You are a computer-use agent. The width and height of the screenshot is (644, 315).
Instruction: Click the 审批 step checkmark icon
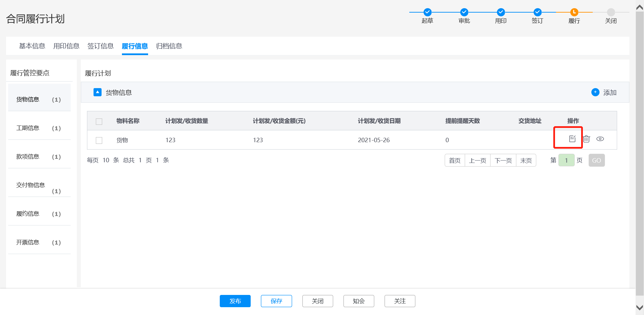464,12
